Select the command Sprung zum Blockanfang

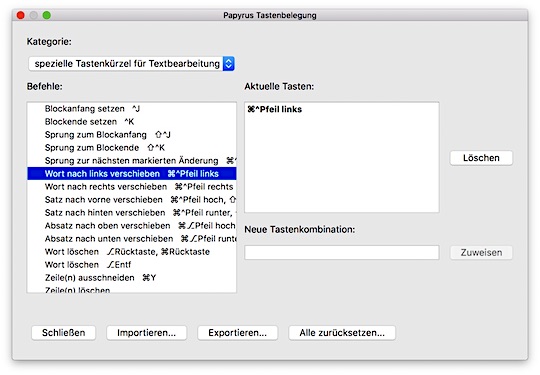tap(132, 135)
